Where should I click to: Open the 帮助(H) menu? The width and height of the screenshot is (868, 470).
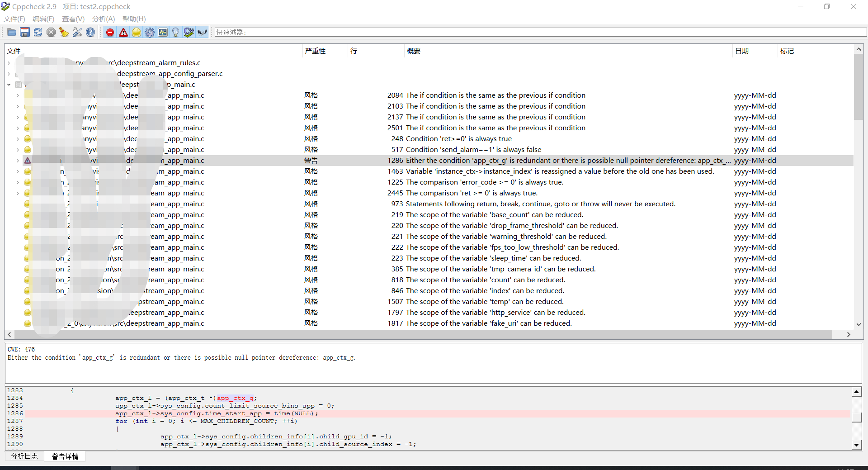134,19
